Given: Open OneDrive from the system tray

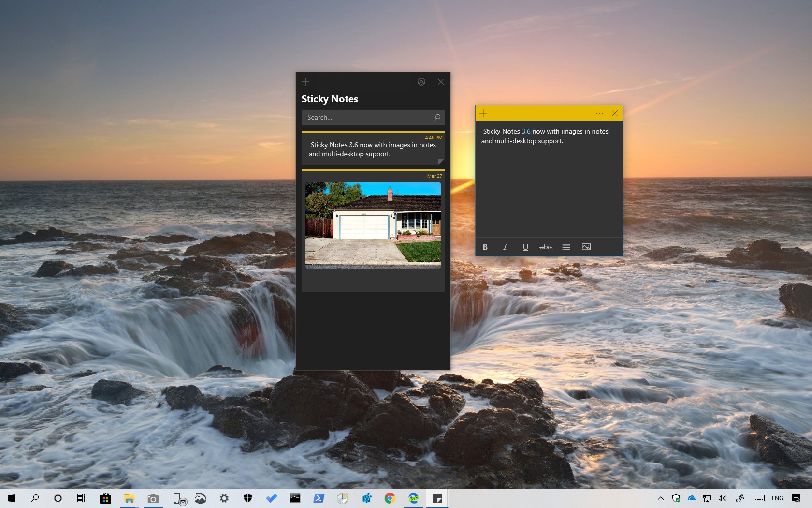Looking at the screenshot, I should coord(691,498).
